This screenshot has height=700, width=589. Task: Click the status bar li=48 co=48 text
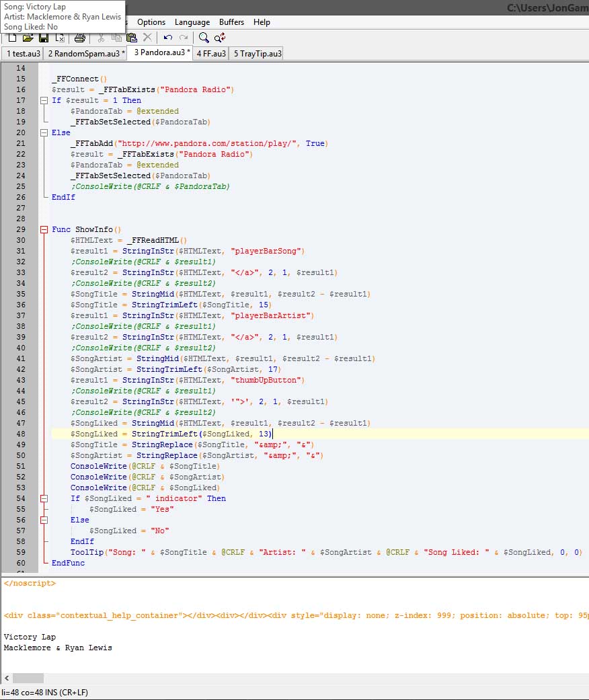coord(44,693)
